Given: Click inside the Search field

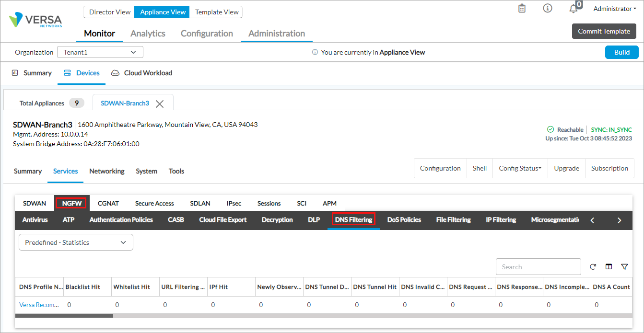Looking at the screenshot, I should [x=538, y=266].
